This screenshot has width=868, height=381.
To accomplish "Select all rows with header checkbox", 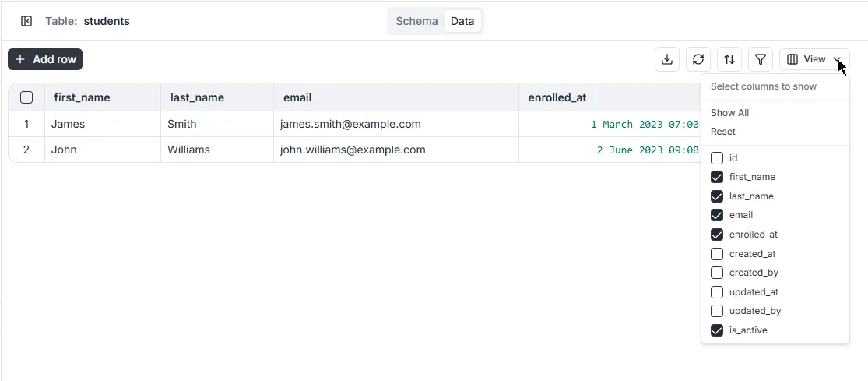I will (26, 97).
